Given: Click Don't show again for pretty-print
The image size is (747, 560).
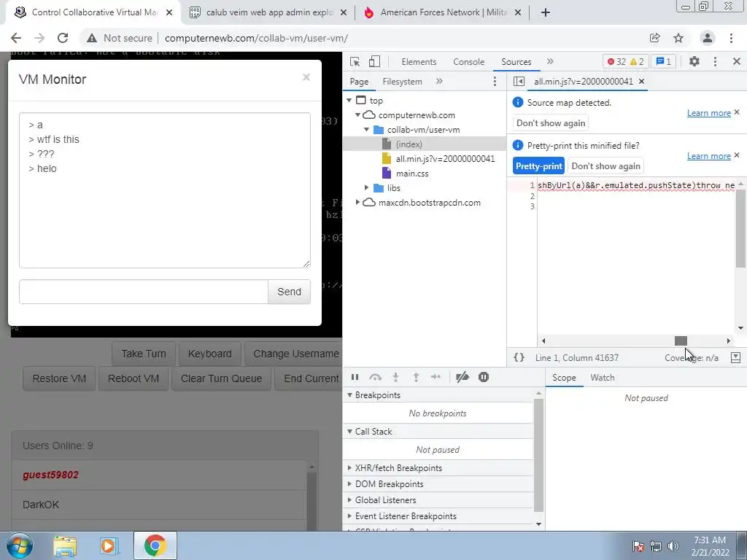Looking at the screenshot, I should point(605,166).
